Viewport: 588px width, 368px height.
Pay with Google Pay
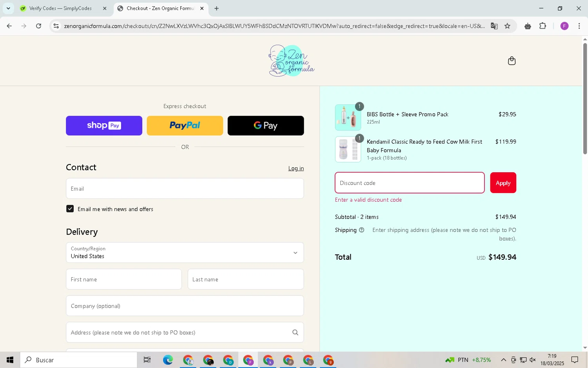pyautogui.click(x=266, y=126)
